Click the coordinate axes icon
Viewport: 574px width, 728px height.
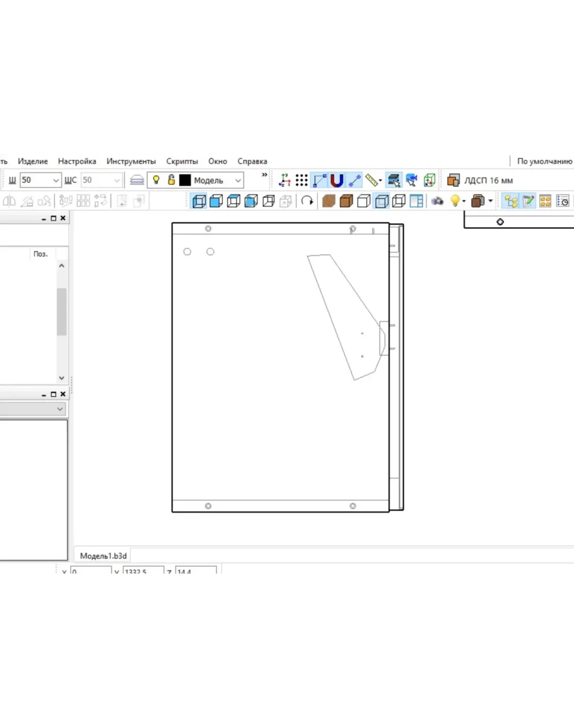[284, 180]
